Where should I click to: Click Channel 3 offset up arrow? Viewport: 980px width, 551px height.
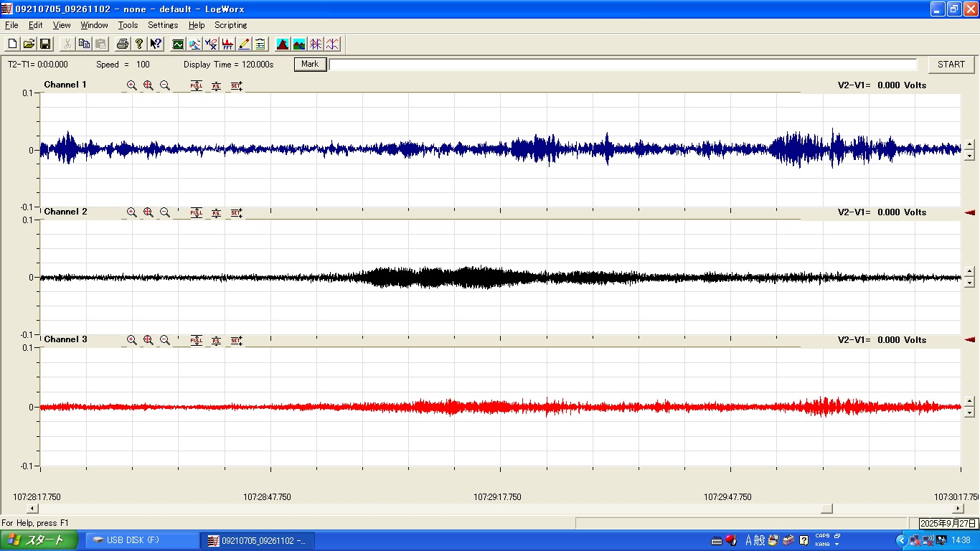(x=969, y=401)
